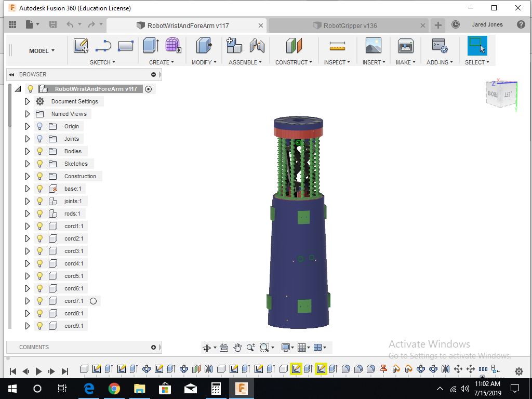Hide the Bodies folder via lightbulb

click(x=39, y=151)
